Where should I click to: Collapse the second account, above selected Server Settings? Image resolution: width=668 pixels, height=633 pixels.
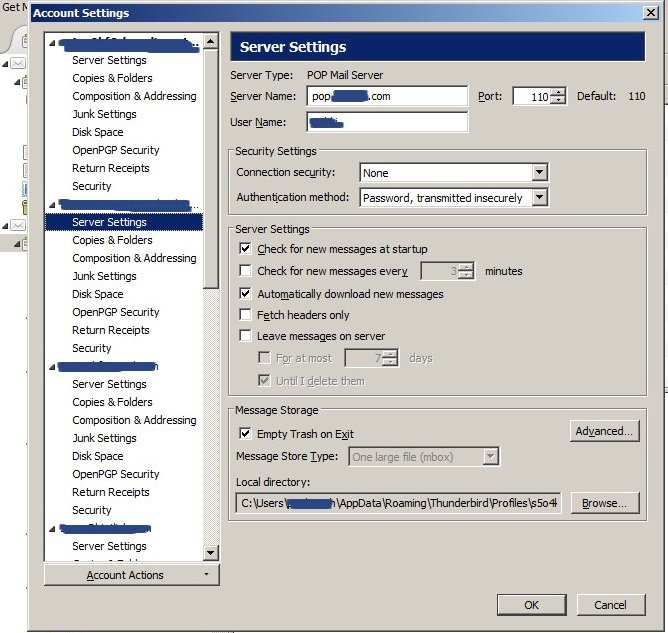click(52, 205)
